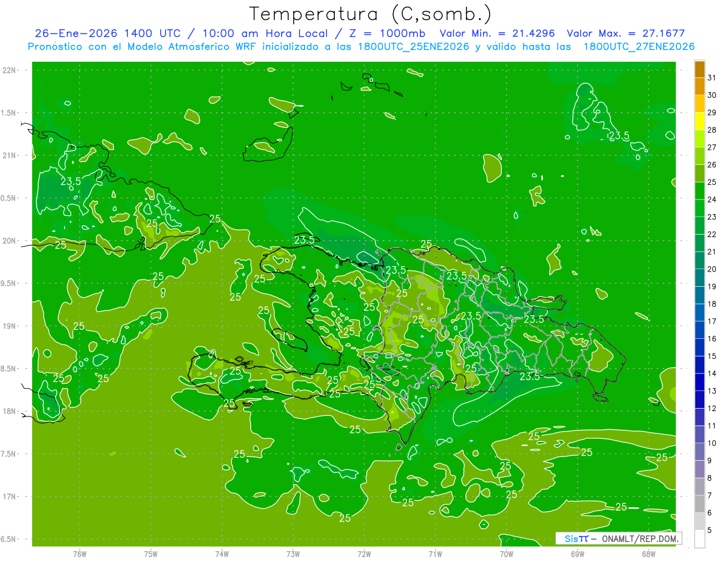This screenshot has width=728, height=562.
Task: Click the '70W' longitude axis label
Action: 507,554
